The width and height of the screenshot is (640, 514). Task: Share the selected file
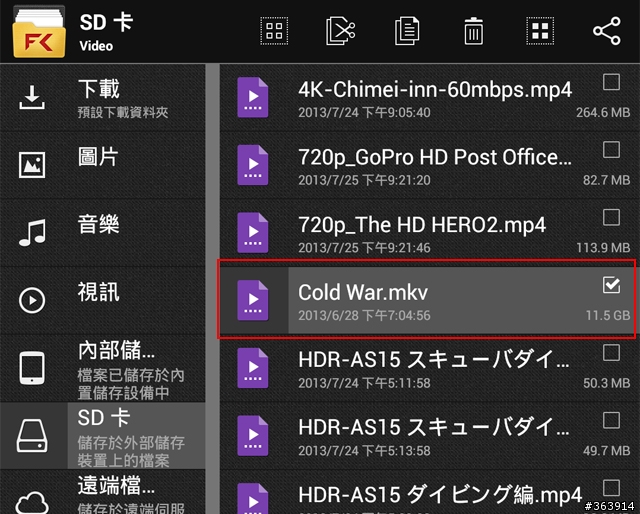(607, 31)
